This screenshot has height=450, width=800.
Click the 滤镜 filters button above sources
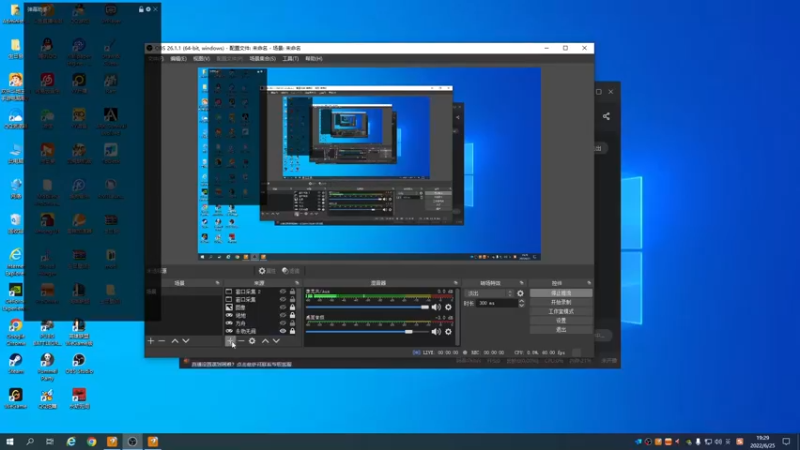pos(291,271)
